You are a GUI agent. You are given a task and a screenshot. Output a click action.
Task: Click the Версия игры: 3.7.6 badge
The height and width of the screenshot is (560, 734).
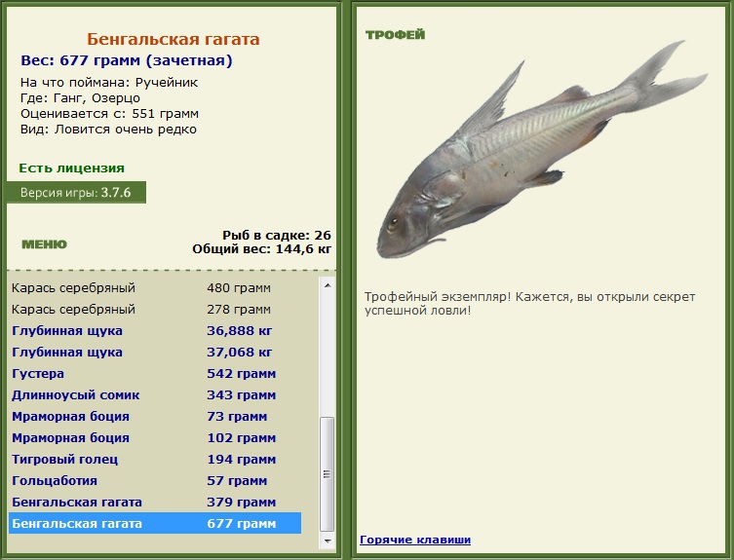tap(76, 193)
